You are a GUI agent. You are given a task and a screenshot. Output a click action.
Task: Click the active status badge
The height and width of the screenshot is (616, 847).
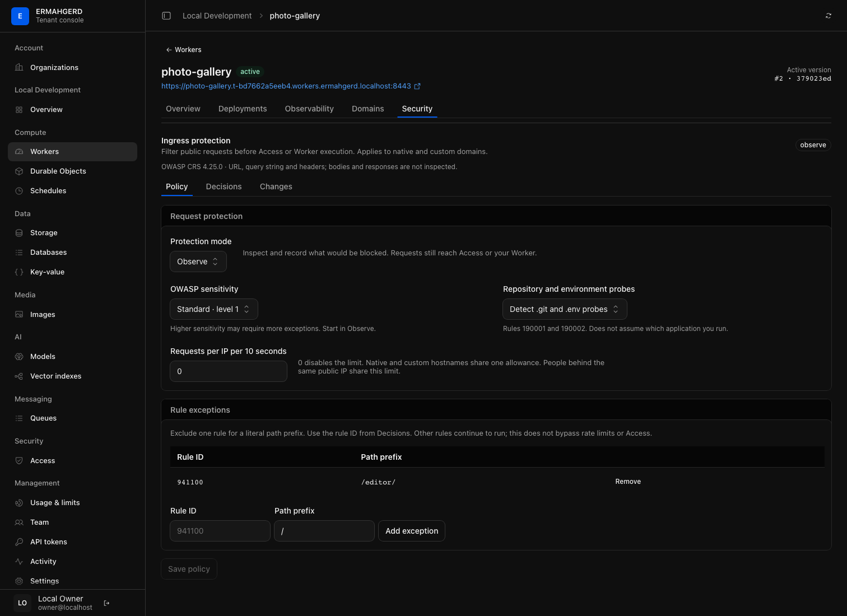[250, 72]
